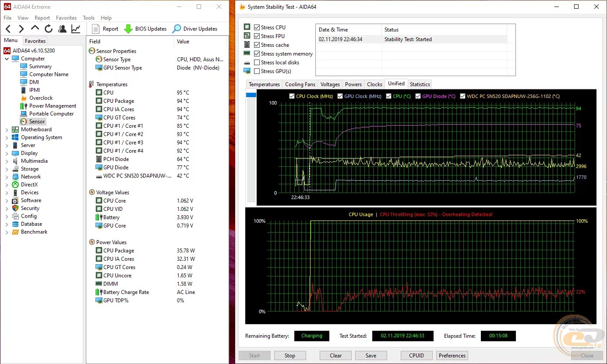Select the Summary tree item
The height and width of the screenshot is (364, 607).
(40, 66)
